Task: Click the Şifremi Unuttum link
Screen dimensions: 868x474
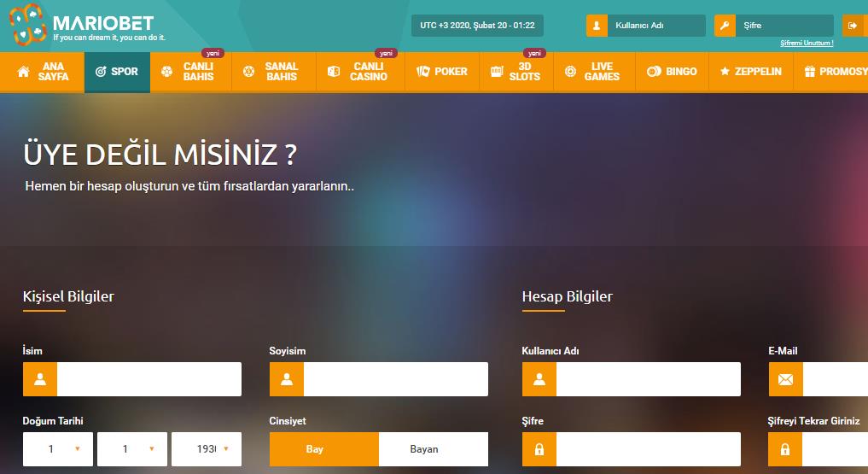Action: click(807, 44)
